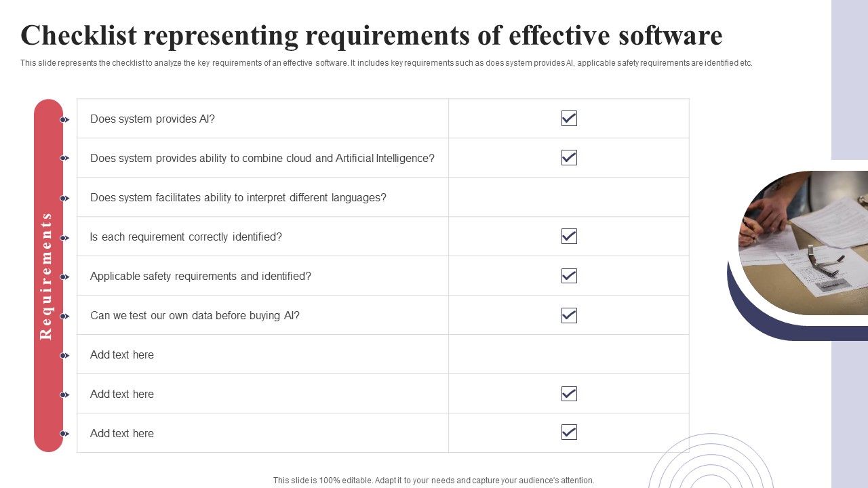
Task: Click bullet marker beside "Can we test our own data"
Action: [x=64, y=316]
